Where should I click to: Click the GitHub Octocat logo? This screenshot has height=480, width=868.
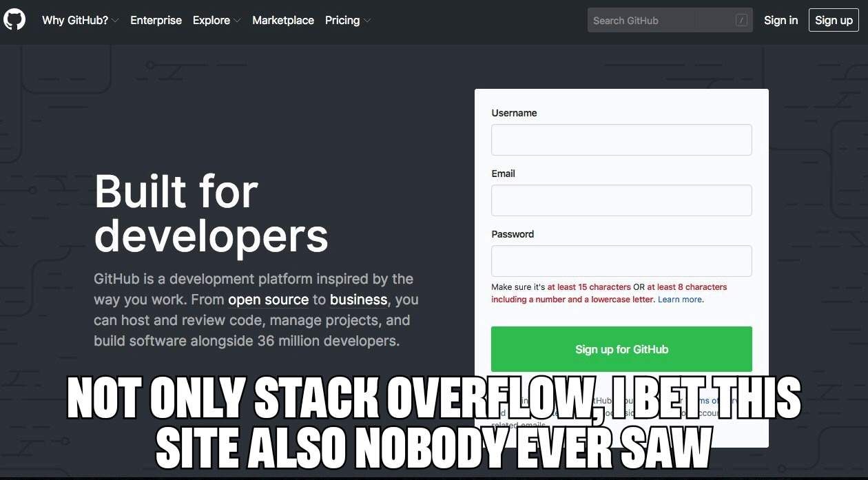pos(14,20)
